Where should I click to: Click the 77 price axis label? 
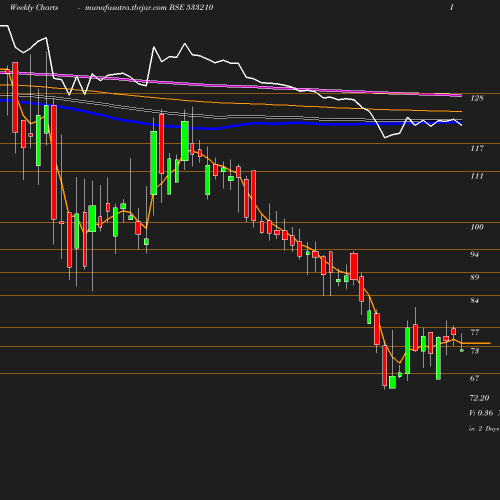(x=474, y=332)
